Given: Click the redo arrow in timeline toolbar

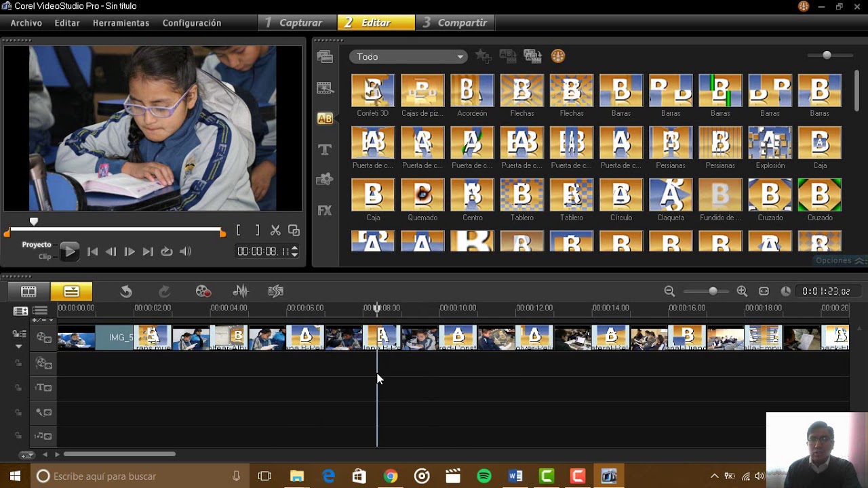Looking at the screenshot, I should coord(164,291).
